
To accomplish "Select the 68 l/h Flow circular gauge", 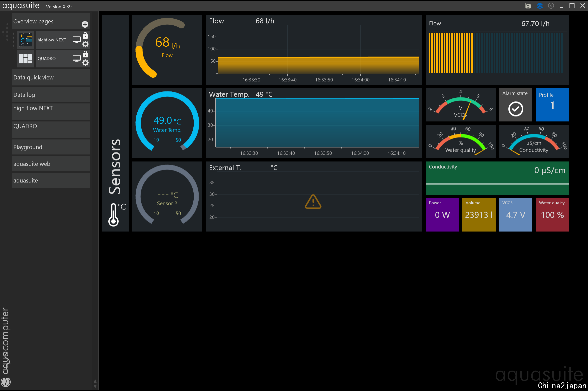I will (x=167, y=50).
